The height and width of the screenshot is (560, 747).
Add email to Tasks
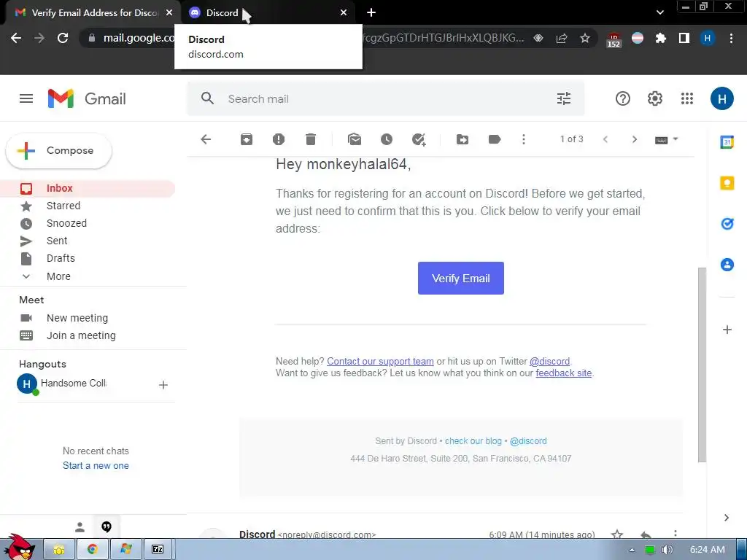click(419, 139)
